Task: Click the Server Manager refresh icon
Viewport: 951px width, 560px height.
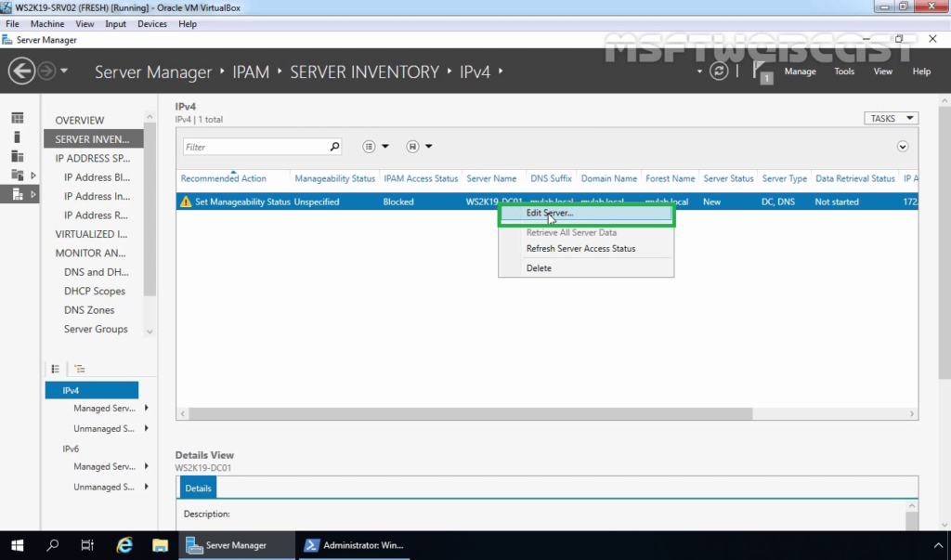Action: [x=719, y=71]
